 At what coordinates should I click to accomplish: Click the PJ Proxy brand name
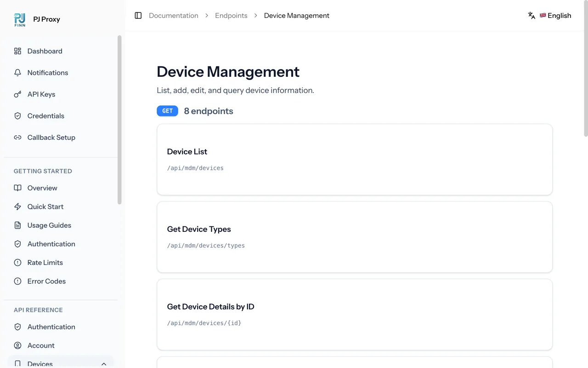pos(47,19)
